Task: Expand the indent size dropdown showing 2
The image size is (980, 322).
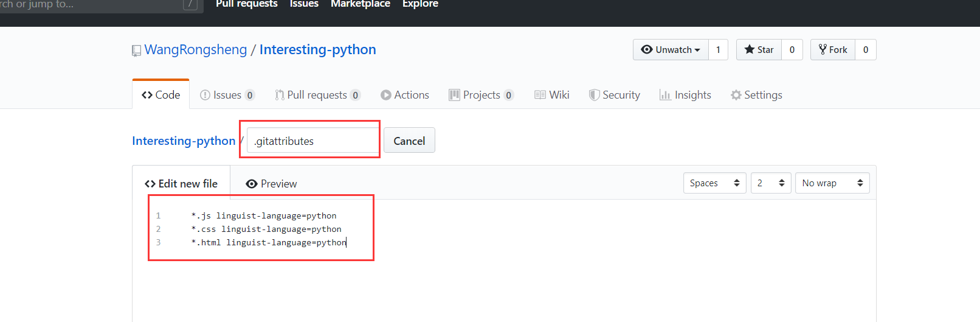Action: point(771,183)
